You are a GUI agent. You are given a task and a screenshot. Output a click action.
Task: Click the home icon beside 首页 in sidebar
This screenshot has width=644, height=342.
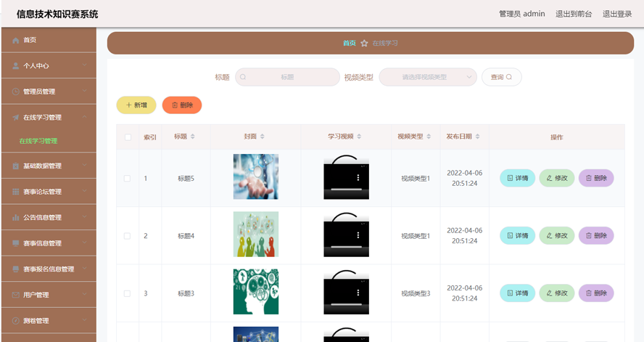click(x=16, y=40)
